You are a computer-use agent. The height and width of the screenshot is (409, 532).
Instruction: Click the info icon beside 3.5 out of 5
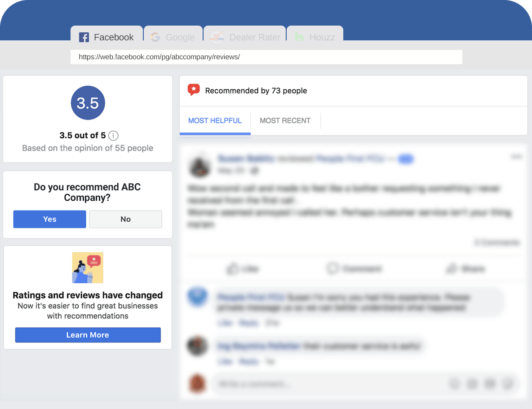(113, 136)
